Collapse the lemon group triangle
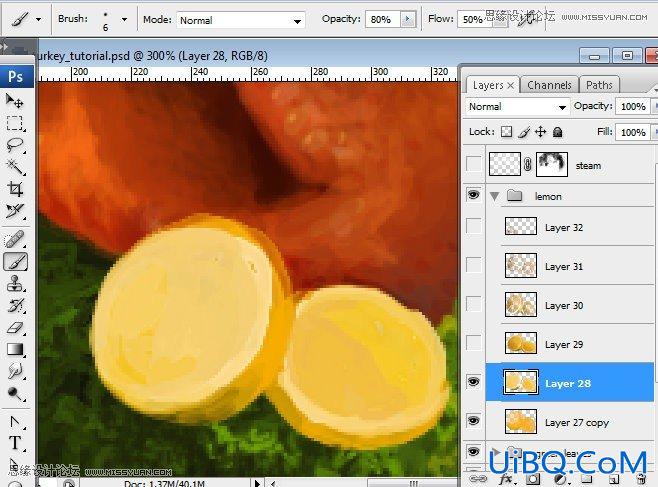658x487 pixels. [495, 196]
